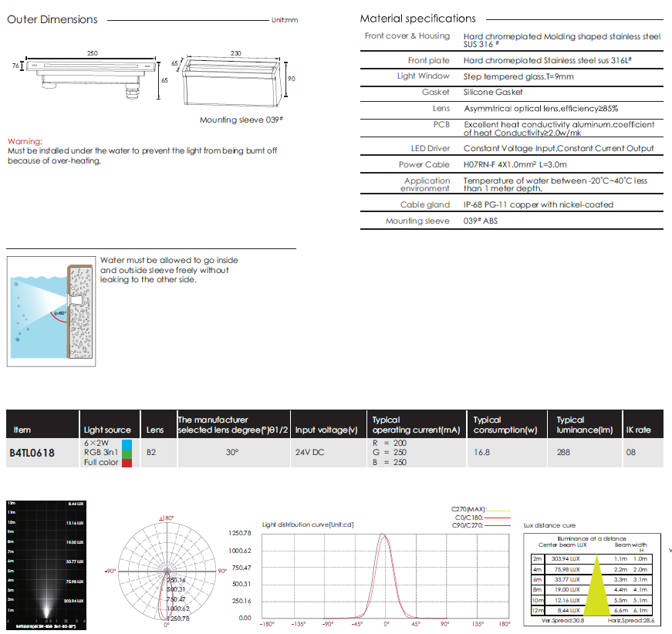The height and width of the screenshot is (634, 672).
Task: Click the red full color swatch
Action: point(127,462)
